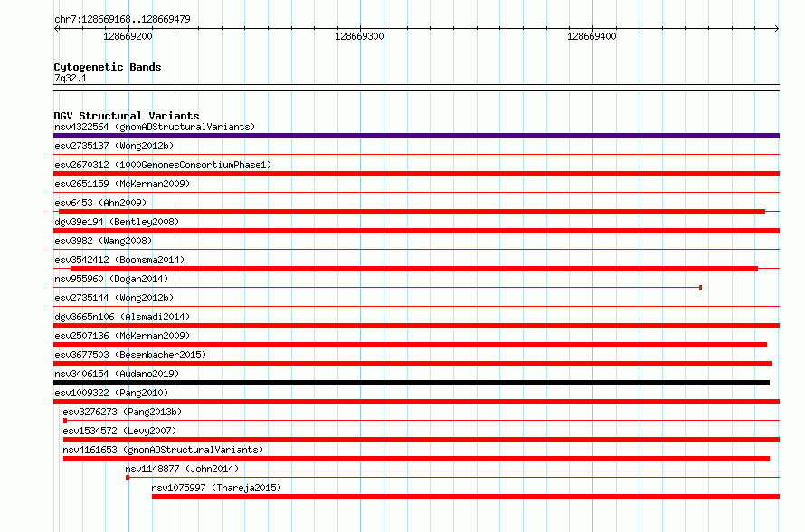Open esv3677503 (Besenbacher2015) variant

pos(130,355)
